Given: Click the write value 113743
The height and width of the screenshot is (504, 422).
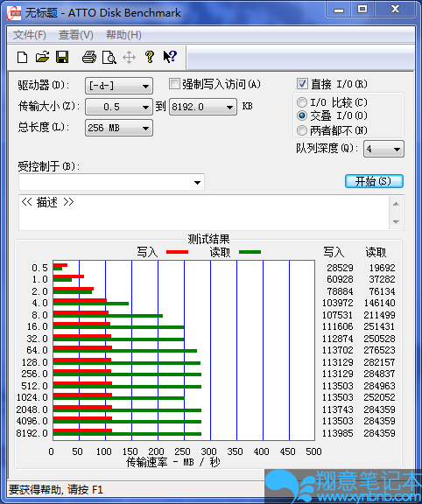Looking at the screenshot, I should (x=338, y=409).
